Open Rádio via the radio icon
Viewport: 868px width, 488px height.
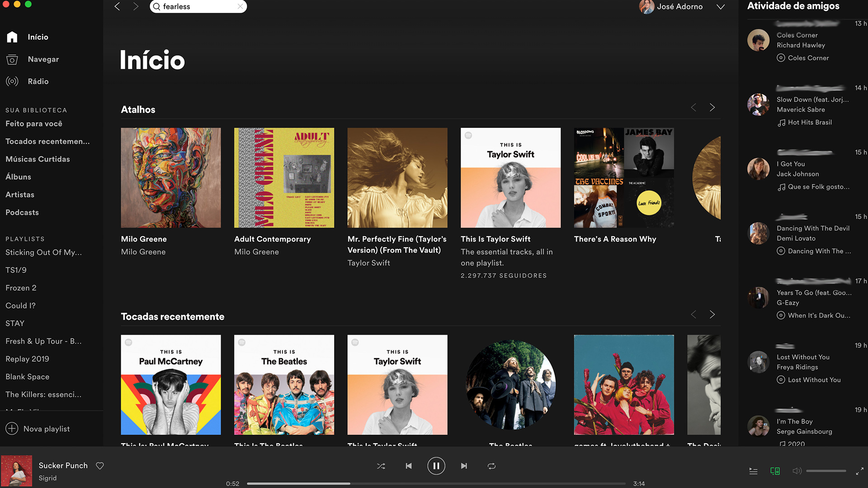[x=12, y=81]
